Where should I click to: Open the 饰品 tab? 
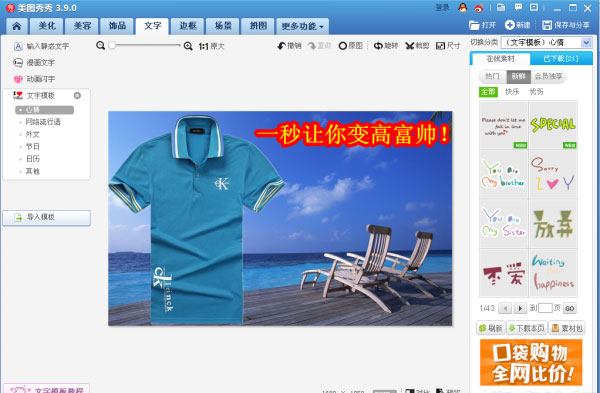tap(117, 26)
